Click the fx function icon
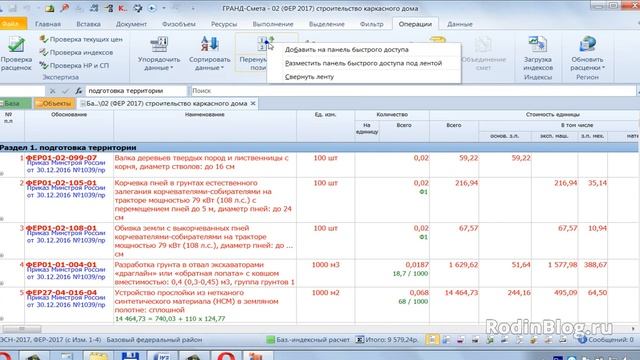 (78, 91)
